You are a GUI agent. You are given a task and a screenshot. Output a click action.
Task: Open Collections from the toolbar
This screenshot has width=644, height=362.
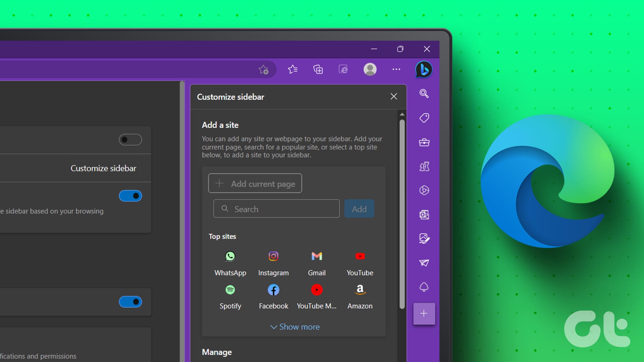tap(318, 69)
